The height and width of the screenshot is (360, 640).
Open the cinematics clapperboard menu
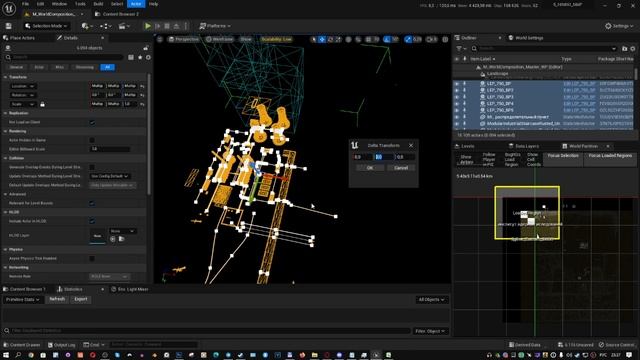point(123,26)
